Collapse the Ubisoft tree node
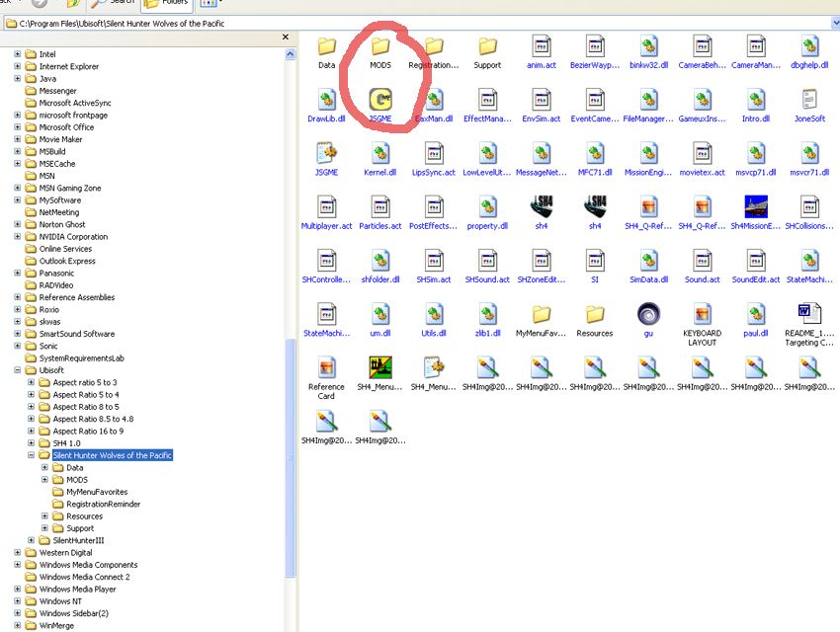Viewport: 840px width, 632px height. click(x=18, y=370)
